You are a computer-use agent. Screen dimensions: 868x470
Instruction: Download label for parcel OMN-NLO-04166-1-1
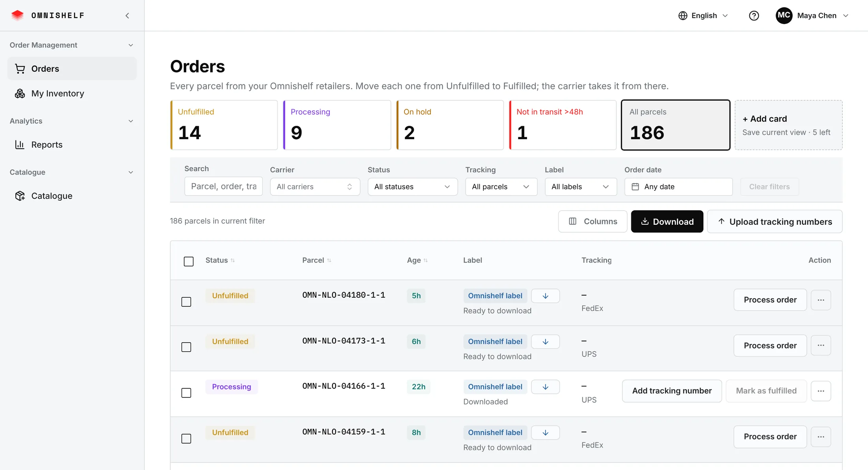coord(545,387)
